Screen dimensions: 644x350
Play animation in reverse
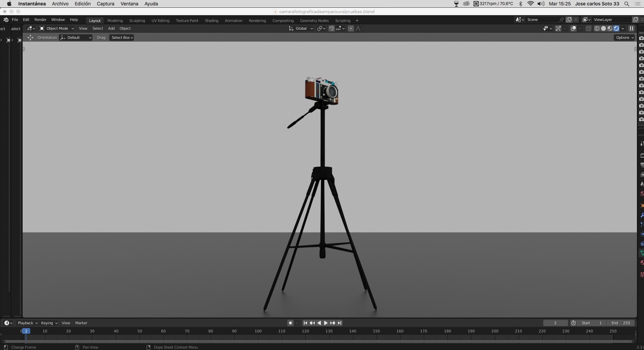pos(319,323)
